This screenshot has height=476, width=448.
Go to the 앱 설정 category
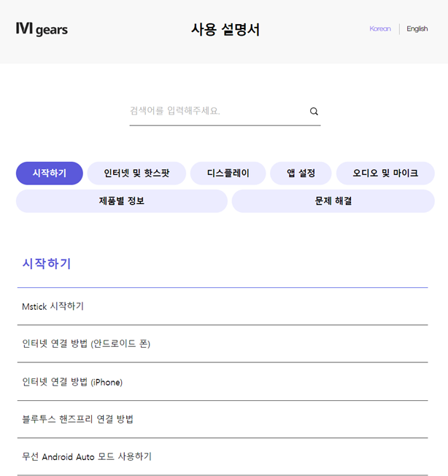pos(301,173)
